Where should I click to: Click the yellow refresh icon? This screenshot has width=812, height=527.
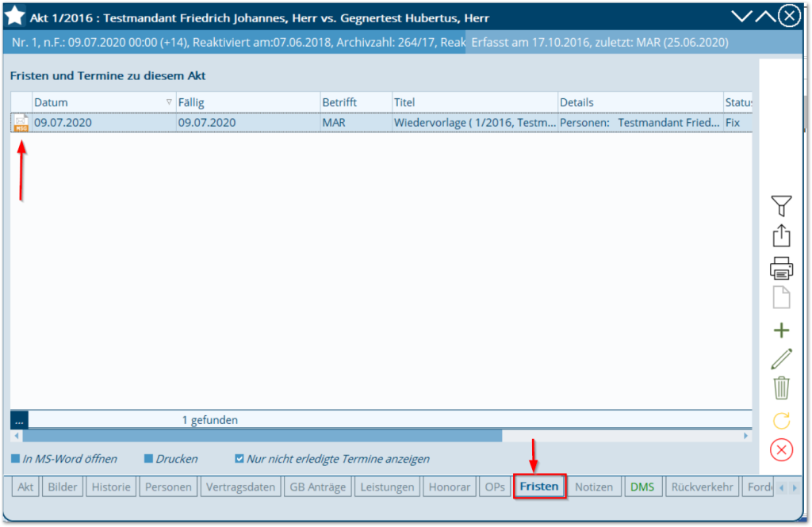(781, 420)
